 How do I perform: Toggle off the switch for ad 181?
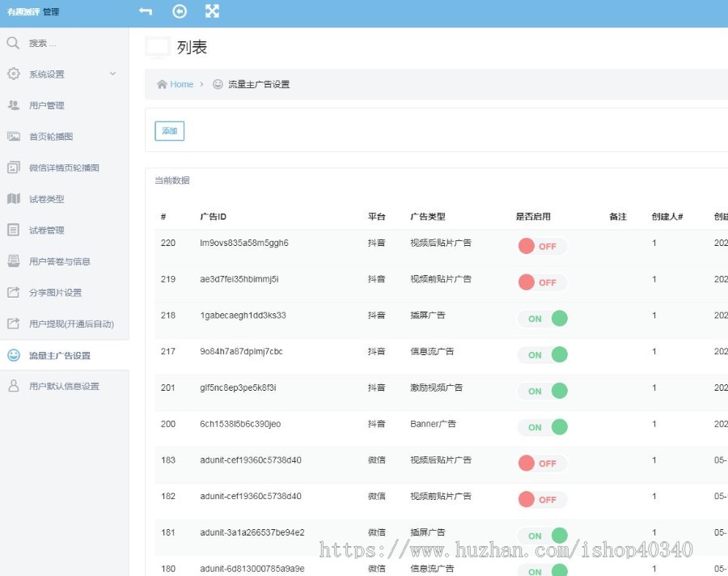(544, 536)
